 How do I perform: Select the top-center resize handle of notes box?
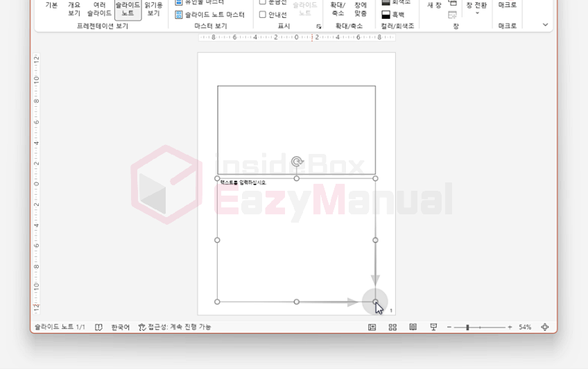(297, 178)
